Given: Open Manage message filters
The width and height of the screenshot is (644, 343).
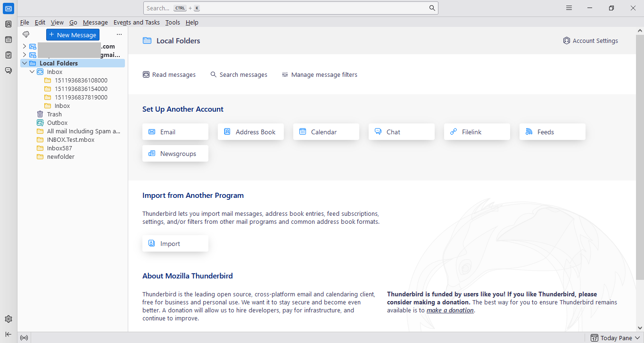Looking at the screenshot, I should click(x=320, y=74).
